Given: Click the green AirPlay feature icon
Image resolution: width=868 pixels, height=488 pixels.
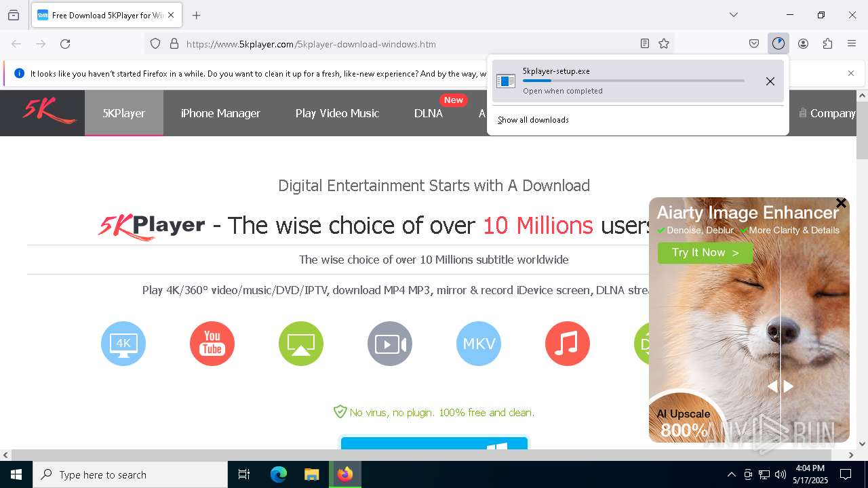Looking at the screenshot, I should coord(301,344).
